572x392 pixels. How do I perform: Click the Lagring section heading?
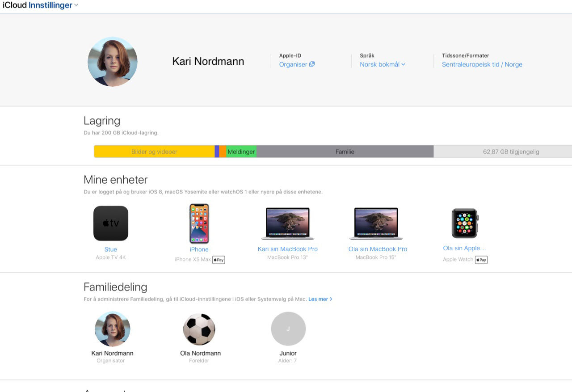[x=102, y=121]
